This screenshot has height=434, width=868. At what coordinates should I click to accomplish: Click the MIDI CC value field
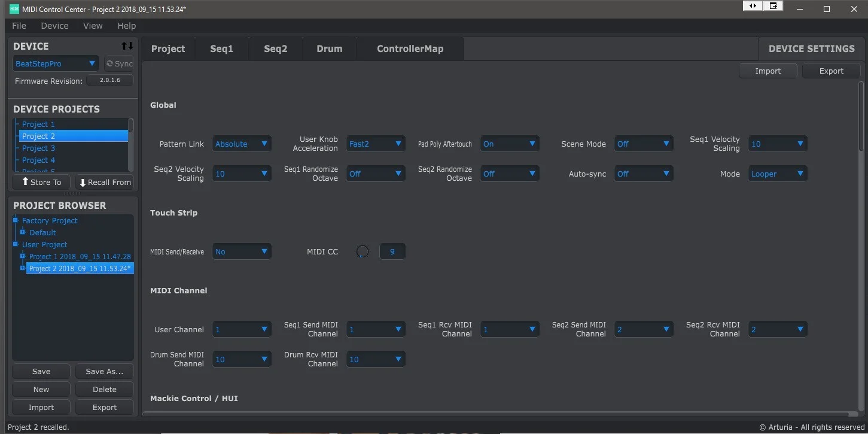tap(392, 251)
